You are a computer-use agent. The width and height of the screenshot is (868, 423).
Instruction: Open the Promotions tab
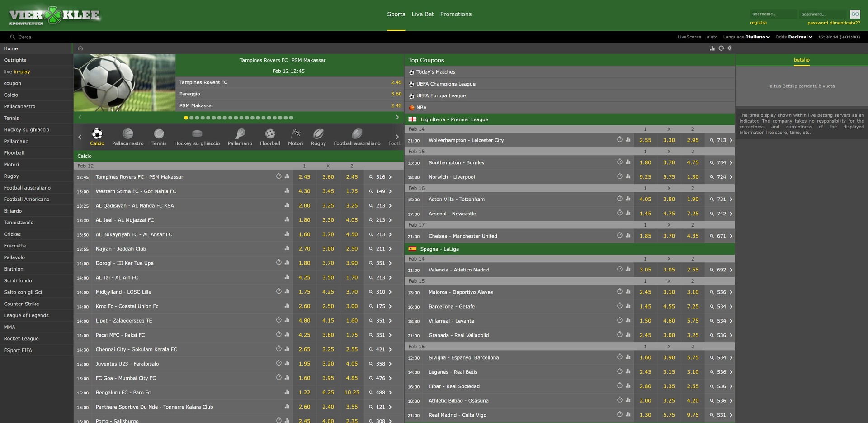click(x=456, y=14)
